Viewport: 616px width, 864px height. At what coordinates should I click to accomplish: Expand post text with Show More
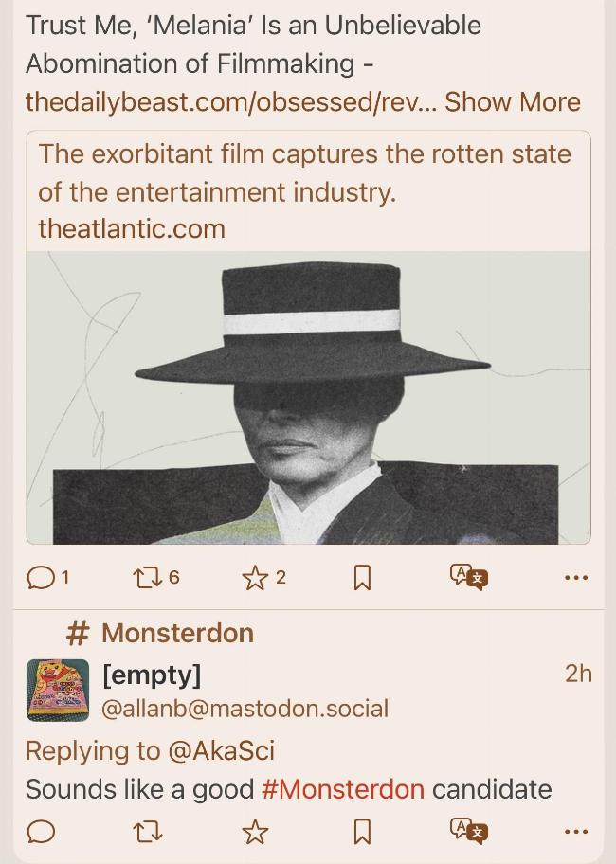(x=513, y=102)
